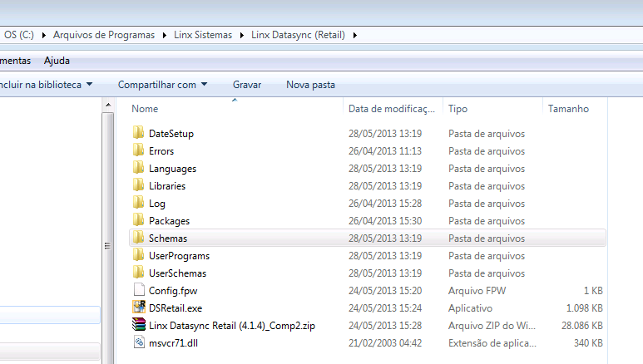Select the Packages folder icon
Viewport: 643px width, 364px height.
[x=139, y=219]
